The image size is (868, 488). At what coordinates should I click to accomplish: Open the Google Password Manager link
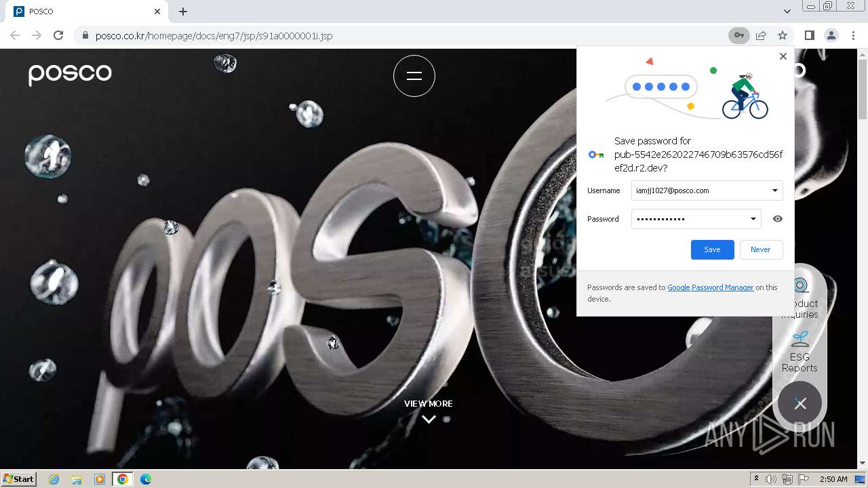click(x=710, y=287)
